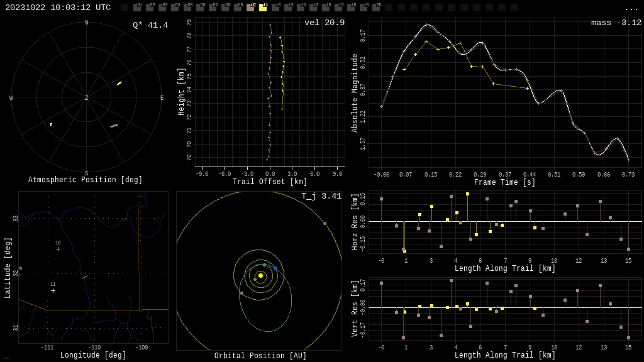The width and height of the screenshot is (644, 362).
Task: Click station 10 cross marker on map
Action: point(58,249)
